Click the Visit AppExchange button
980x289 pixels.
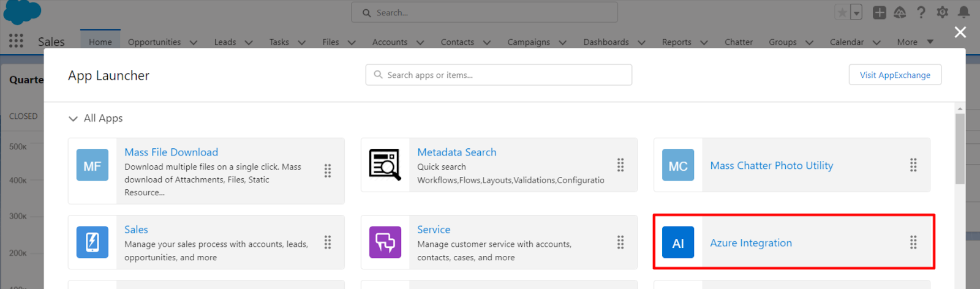point(895,75)
